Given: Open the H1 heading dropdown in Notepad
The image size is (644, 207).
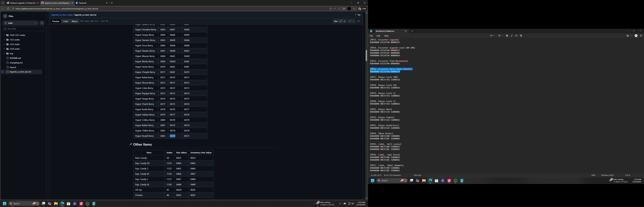Looking at the screenshot, I should coord(492,36).
